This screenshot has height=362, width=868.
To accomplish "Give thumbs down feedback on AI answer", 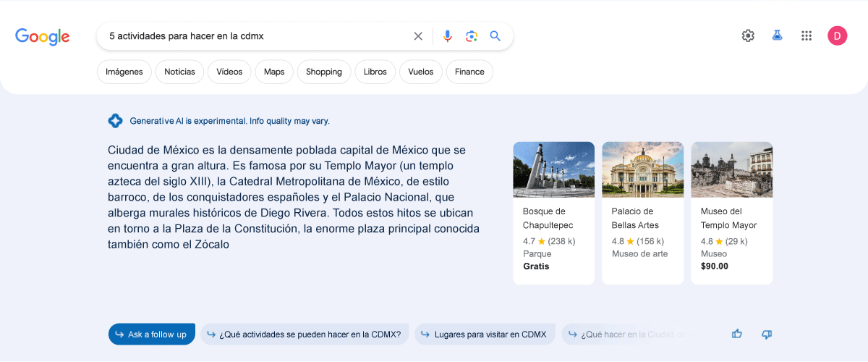I will point(767,334).
